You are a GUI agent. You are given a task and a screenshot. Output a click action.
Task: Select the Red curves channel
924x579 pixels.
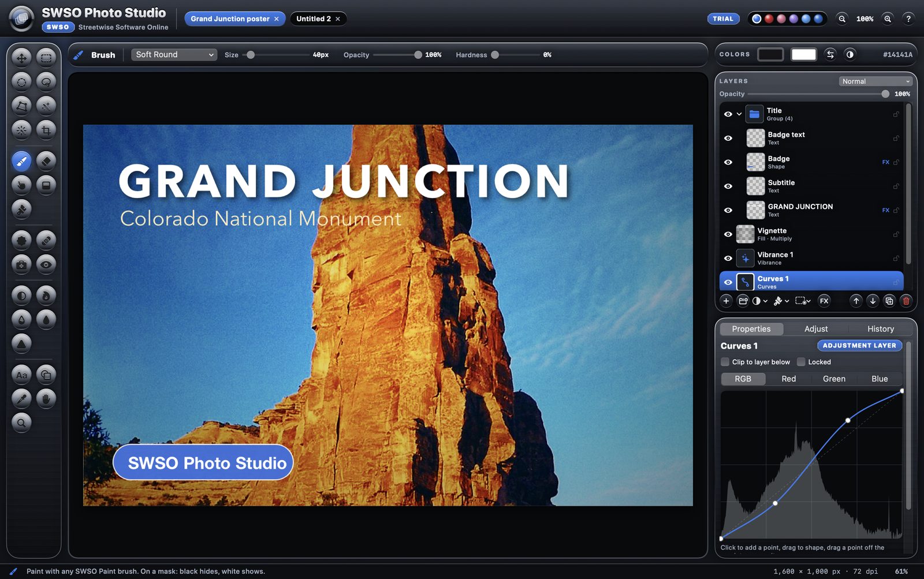[788, 379]
